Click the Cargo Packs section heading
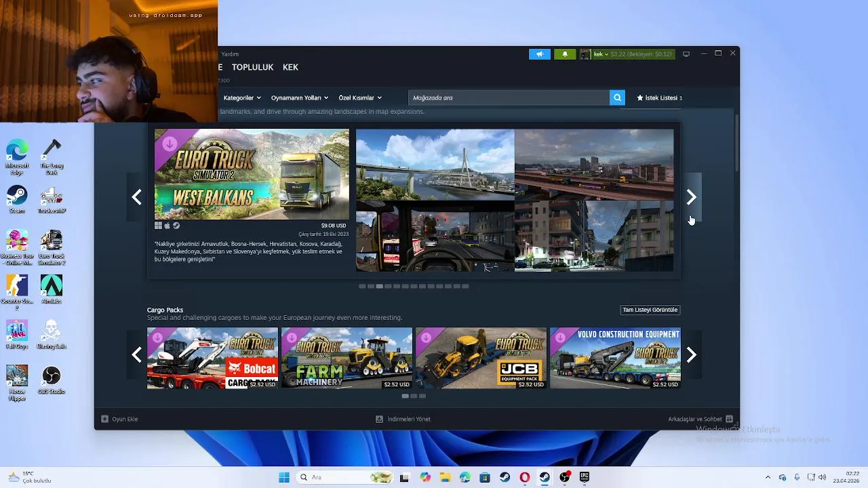 pyautogui.click(x=165, y=310)
